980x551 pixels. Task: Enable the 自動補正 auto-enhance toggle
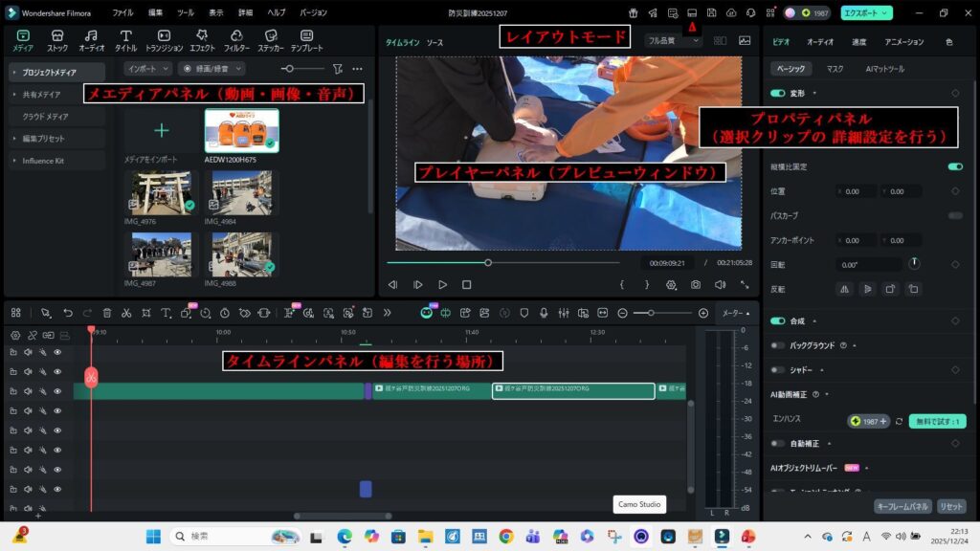click(777, 443)
